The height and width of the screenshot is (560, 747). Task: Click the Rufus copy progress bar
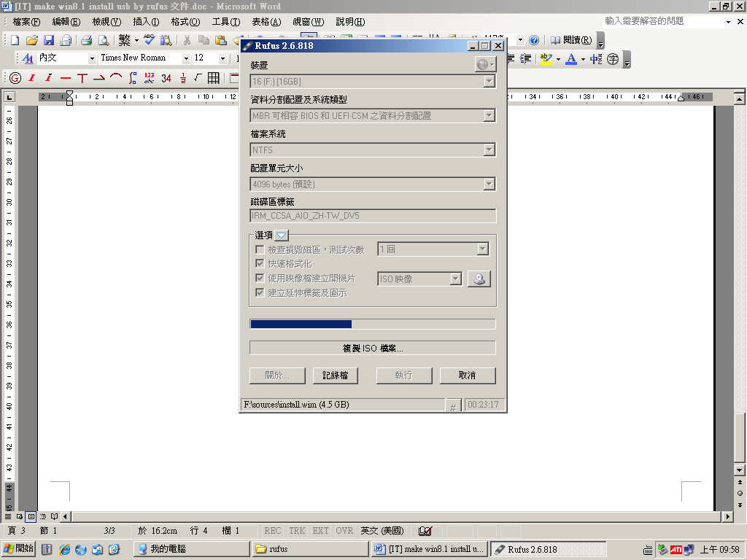tap(373, 324)
